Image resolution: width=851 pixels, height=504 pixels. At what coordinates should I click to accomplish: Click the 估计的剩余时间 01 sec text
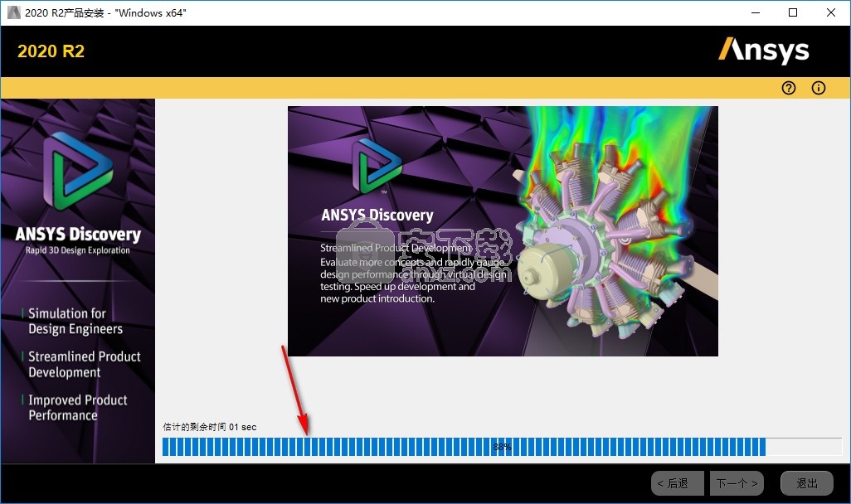click(210, 427)
